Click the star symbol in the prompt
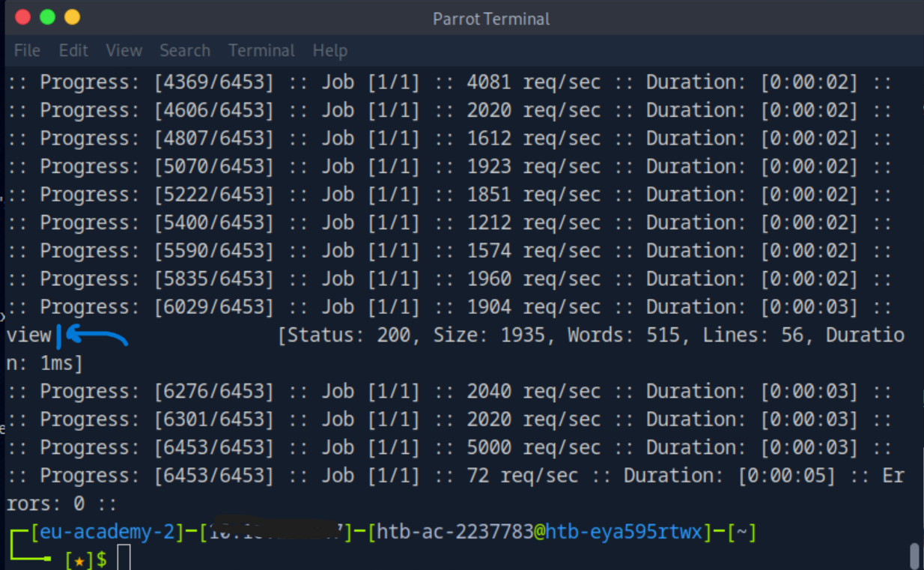 (79, 560)
